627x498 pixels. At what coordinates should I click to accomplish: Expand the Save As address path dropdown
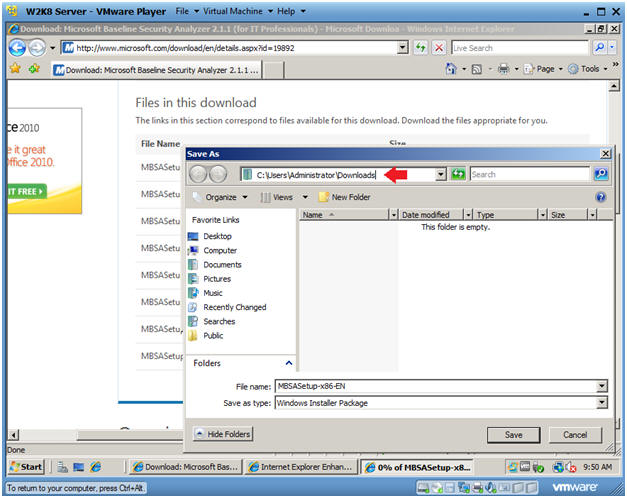coord(440,174)
